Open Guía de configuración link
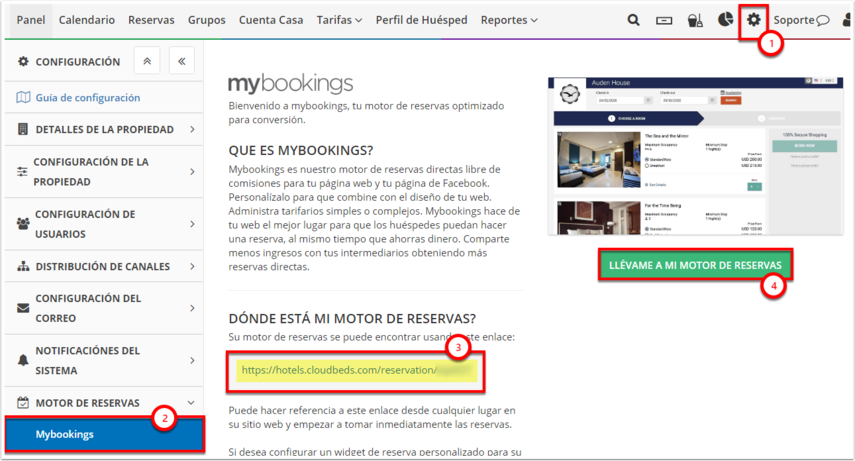Image resolution: width=855 pixels, height=461 pixels. click(88, 98)
